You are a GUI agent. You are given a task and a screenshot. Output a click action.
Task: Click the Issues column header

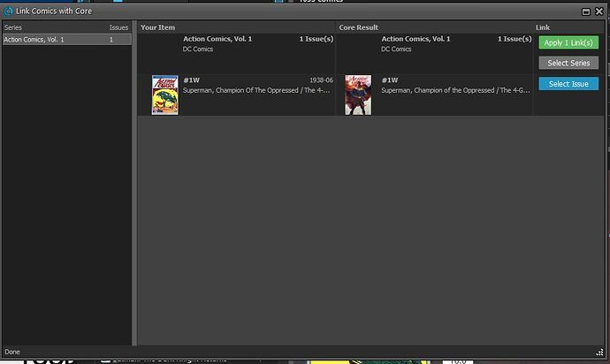[x=118, y=27]
